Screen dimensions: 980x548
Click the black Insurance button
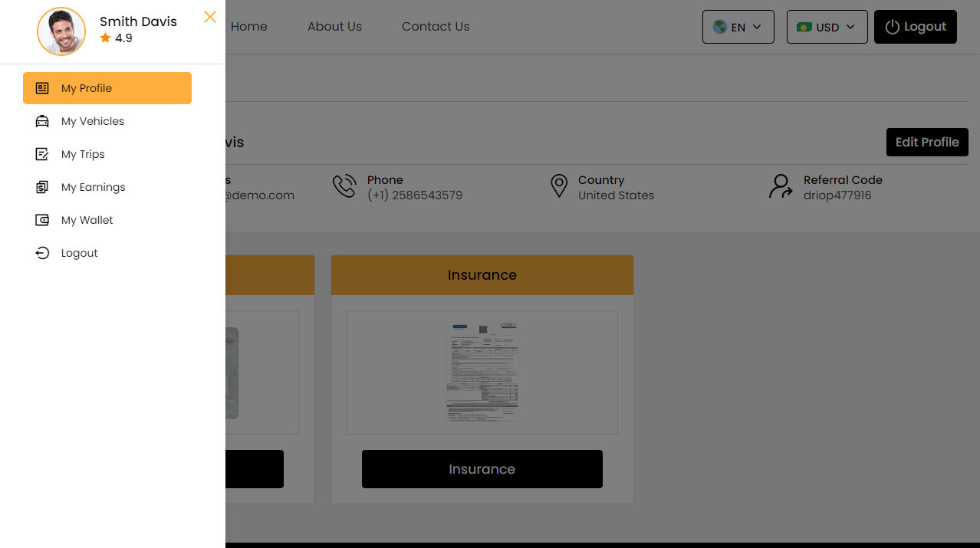[482, 468]
